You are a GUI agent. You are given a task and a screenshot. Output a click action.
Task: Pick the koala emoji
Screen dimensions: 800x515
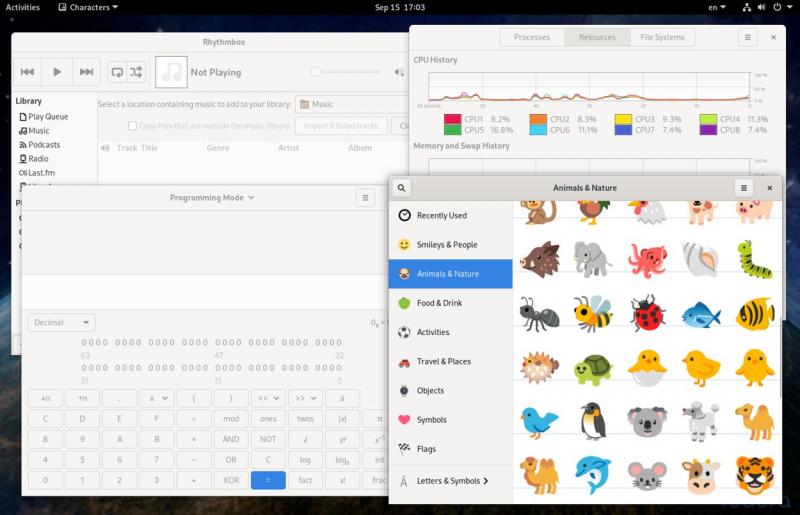(647, 421)
